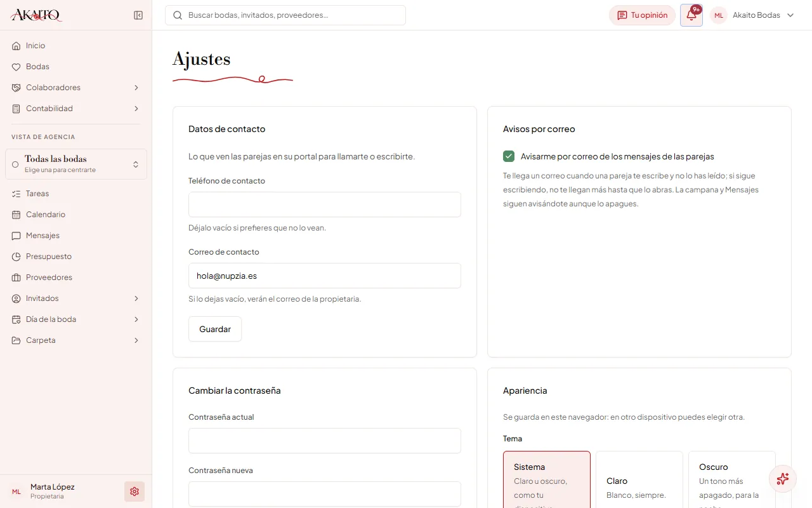Click the Teléfono de contacto field
Viewport: 812px width, 508px height.
325,204
